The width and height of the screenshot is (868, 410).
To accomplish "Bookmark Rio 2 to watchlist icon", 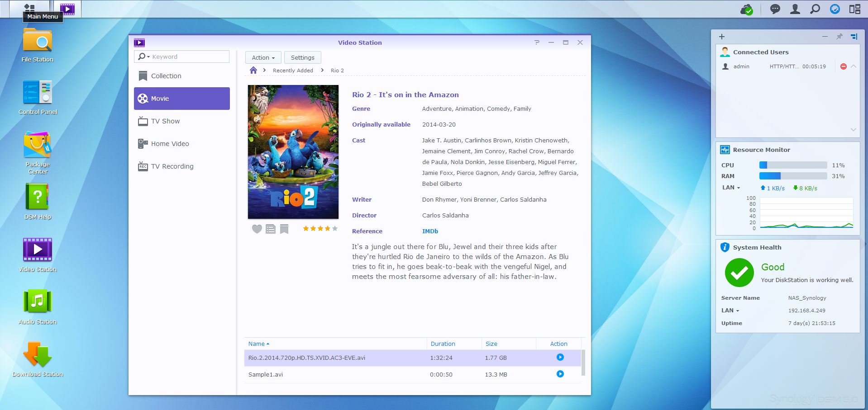I will coord(284,229).
